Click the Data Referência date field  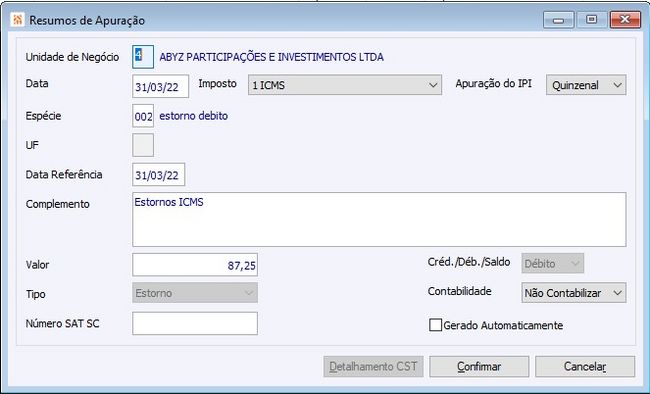tap(158, 175)
